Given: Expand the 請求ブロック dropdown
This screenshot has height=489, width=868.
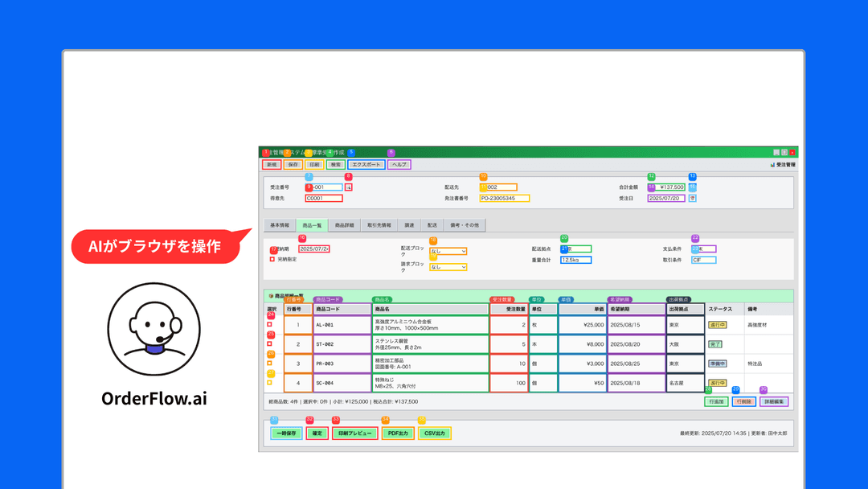Looking at the screenshot, I should (x=448, y=267).
